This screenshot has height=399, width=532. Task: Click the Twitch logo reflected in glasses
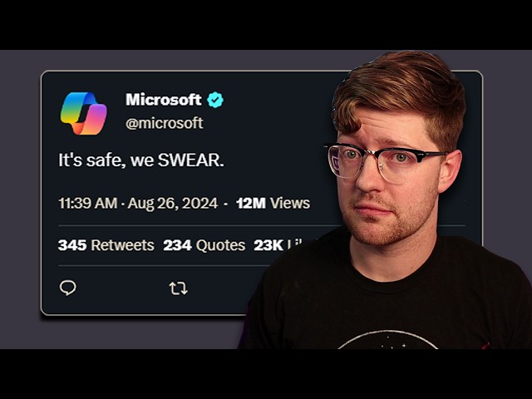tap(336, 163)
